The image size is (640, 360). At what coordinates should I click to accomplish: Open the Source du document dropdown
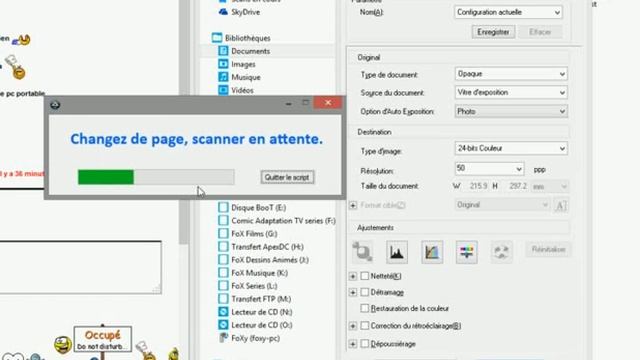pyautogui.click(x=511, y=93)
